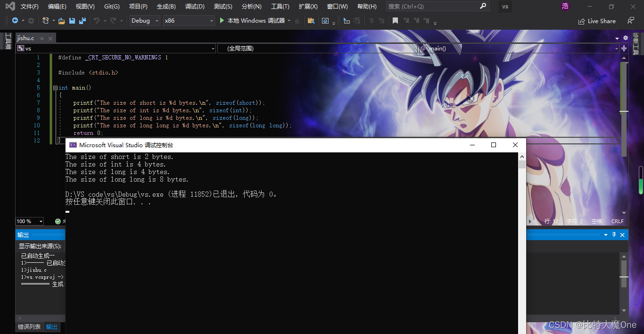Viewport: 644px width, 334px height.
Task: Open the vs project scope dropdown
Action: coord(116,48)
